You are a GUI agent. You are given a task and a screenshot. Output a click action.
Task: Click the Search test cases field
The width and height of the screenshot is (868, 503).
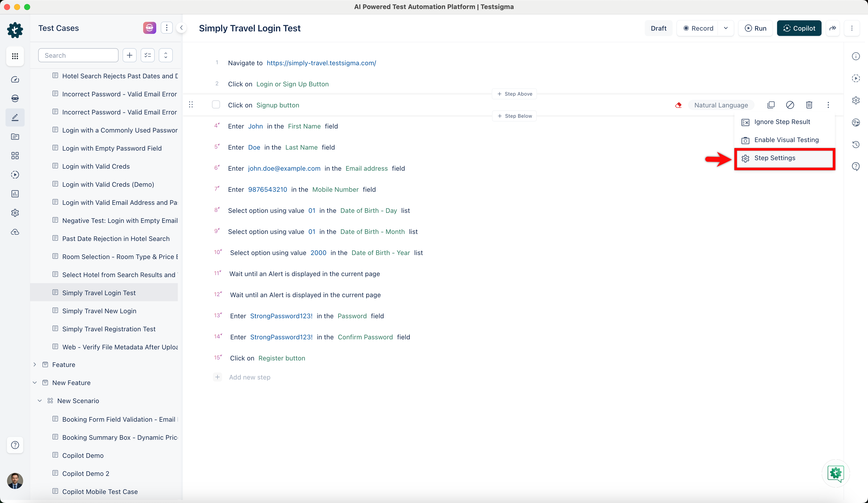(x=78, y=55)
